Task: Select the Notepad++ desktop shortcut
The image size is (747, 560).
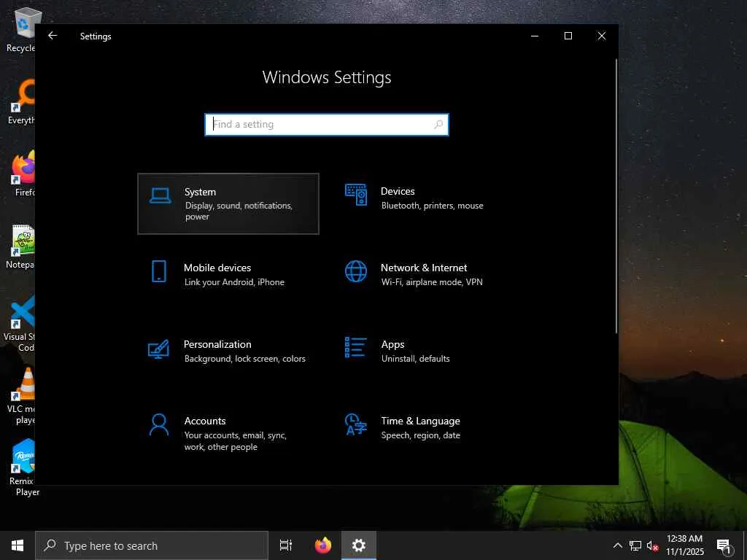Action: point(21,246)
